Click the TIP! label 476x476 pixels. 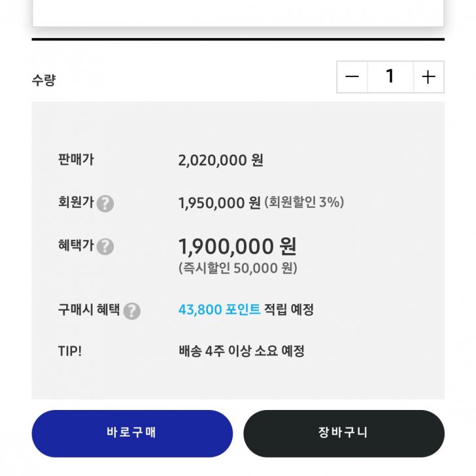tap(70, 351)
